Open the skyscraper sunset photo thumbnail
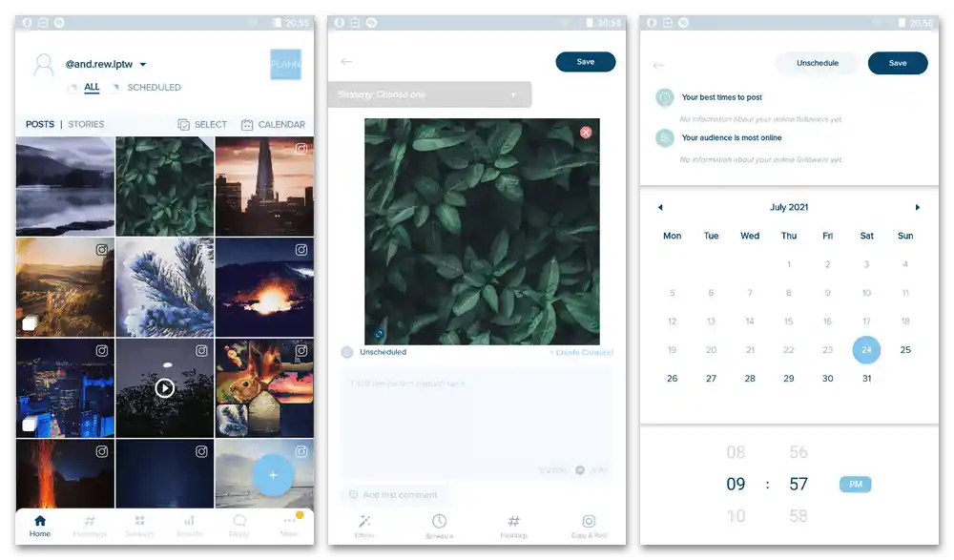This screenshot has height=560, width=954. pos(264,186)
